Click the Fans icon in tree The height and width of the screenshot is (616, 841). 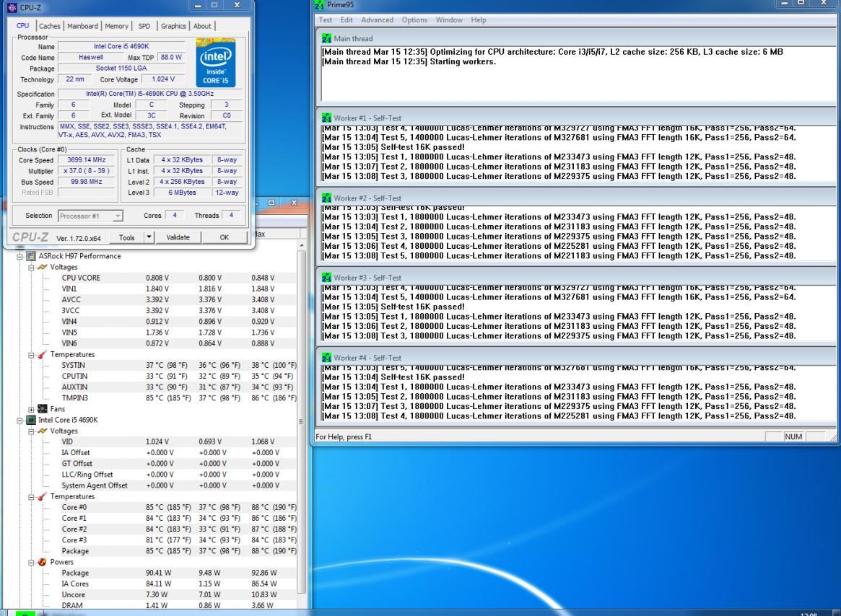[x=43, y=408]
